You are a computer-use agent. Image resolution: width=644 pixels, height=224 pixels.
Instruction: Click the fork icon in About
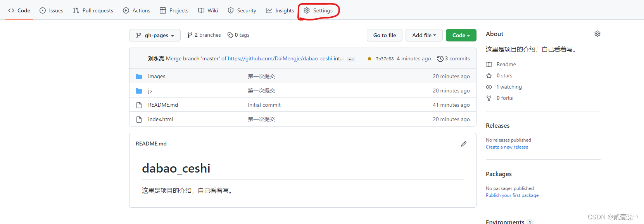(489, 98)
